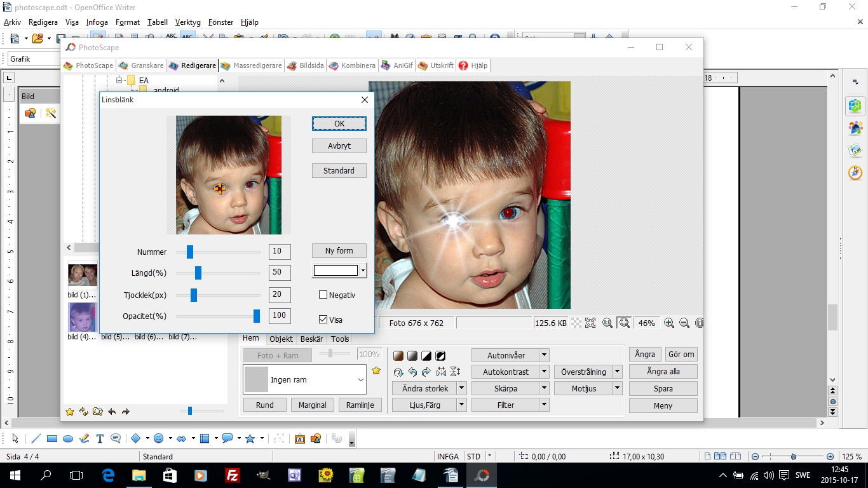Switch to PhotoScape Granskare tab

[x=141, y=65]
